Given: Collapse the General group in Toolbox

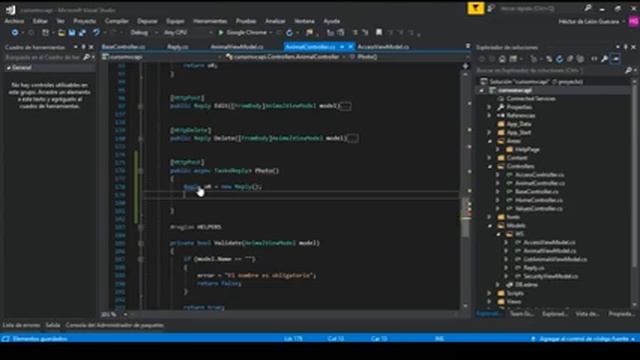Looking at the screenshot, I should (9, 68).
